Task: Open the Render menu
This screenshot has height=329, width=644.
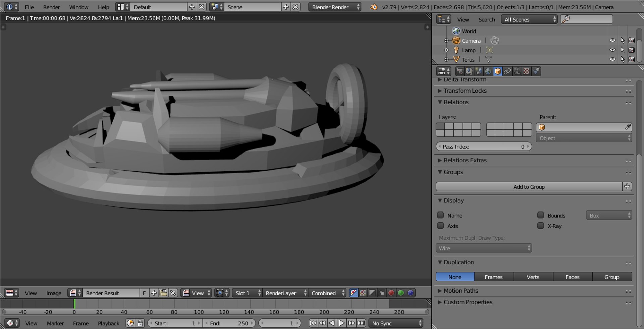Action: [51, 7]
